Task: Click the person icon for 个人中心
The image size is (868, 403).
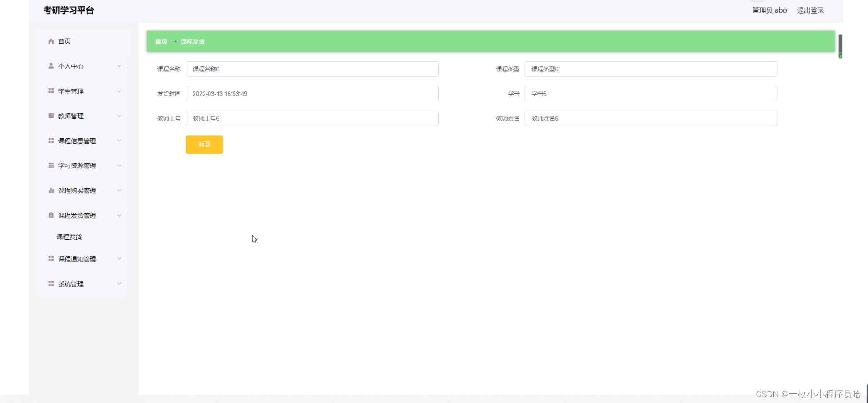Action: pos(51,66)
